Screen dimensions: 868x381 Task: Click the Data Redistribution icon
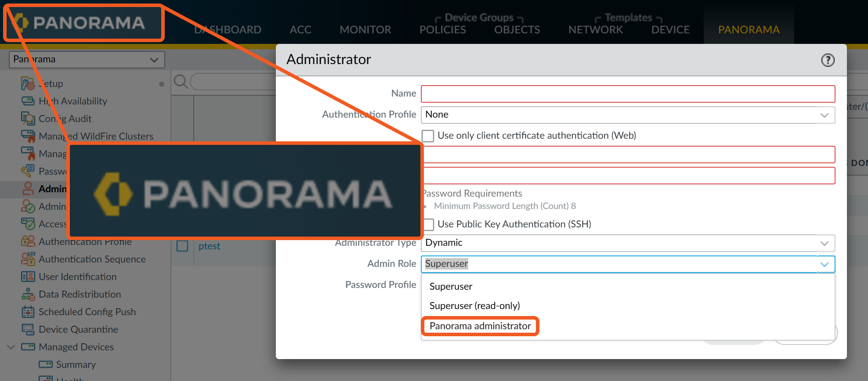[28, 294]
